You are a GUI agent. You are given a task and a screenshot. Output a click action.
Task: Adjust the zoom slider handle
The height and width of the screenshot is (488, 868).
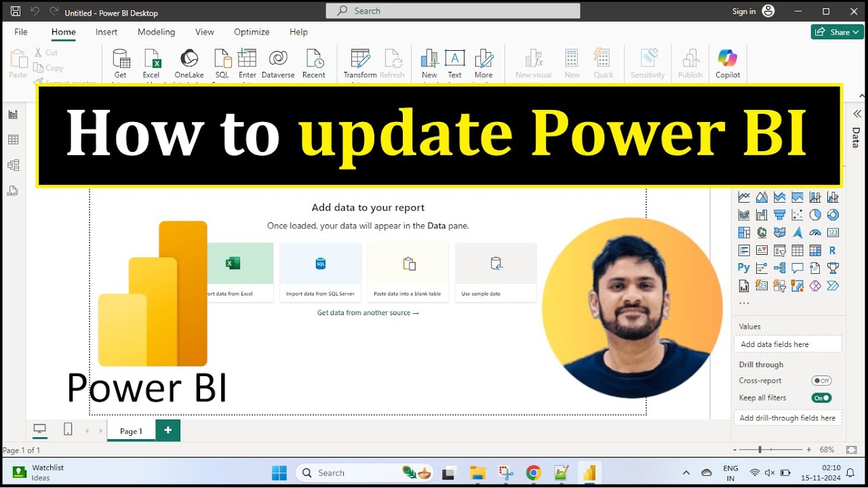click(760, 449)
